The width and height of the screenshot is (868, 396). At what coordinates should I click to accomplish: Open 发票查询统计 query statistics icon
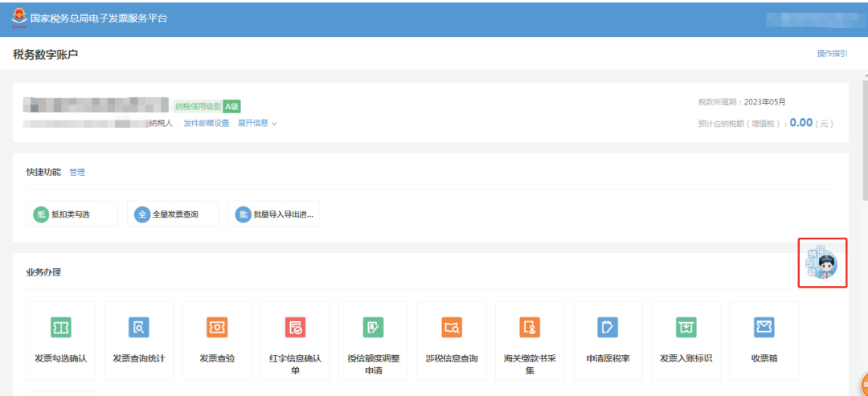139,327
